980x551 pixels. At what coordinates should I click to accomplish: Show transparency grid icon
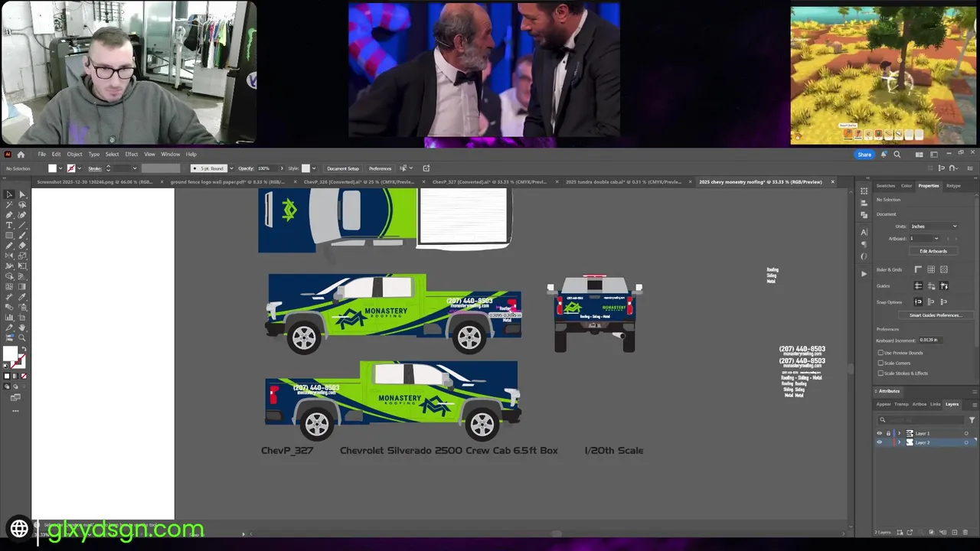pos(944,269)
